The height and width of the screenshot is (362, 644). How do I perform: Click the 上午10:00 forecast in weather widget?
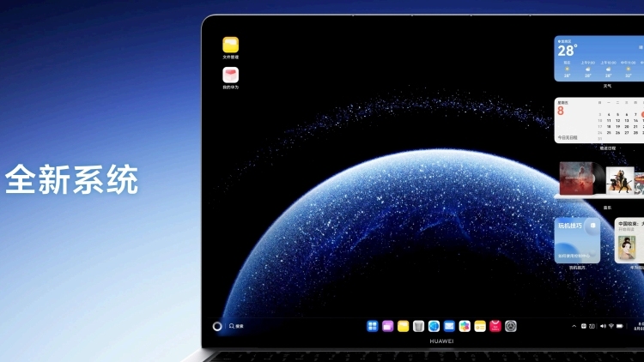pos(608,69)
